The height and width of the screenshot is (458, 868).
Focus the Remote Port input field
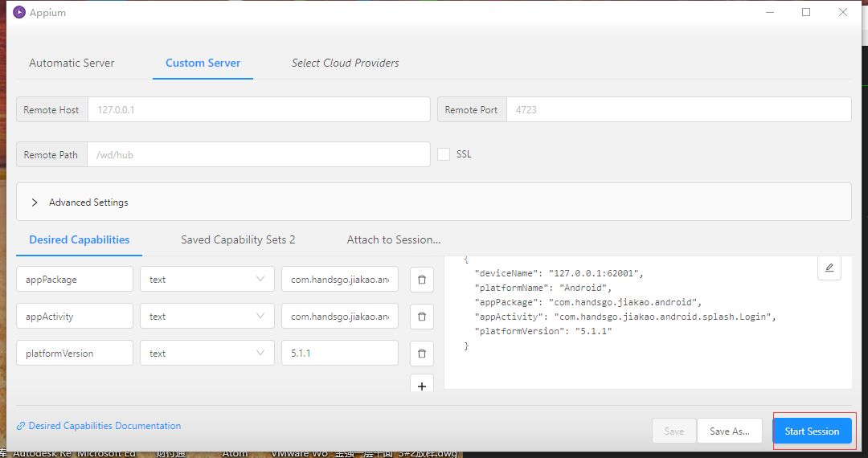coord(678,109)
